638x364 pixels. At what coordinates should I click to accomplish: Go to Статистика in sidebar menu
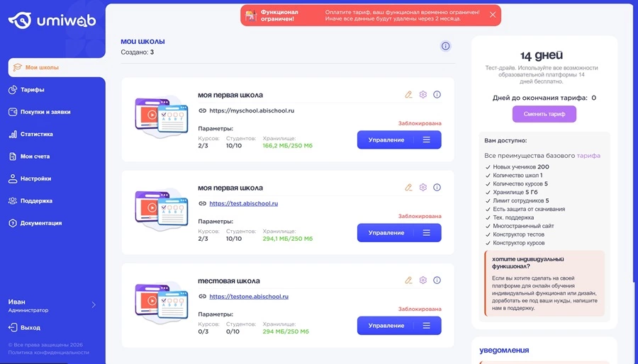[x=37, y=134]
